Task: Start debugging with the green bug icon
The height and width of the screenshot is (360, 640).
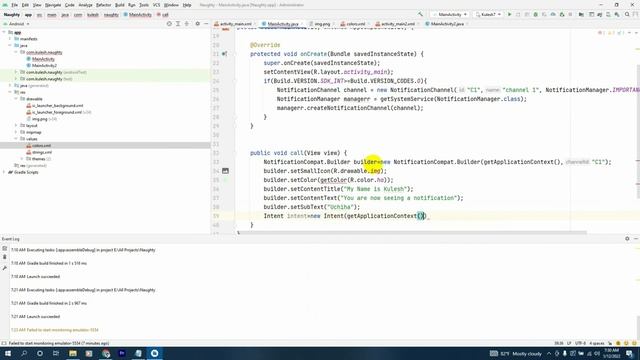Action: [536, 14]
